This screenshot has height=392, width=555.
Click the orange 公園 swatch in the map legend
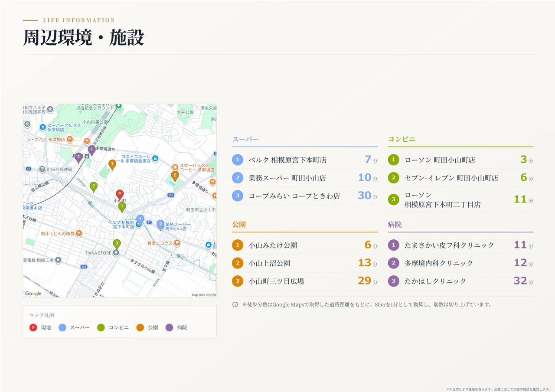point(140,327)
